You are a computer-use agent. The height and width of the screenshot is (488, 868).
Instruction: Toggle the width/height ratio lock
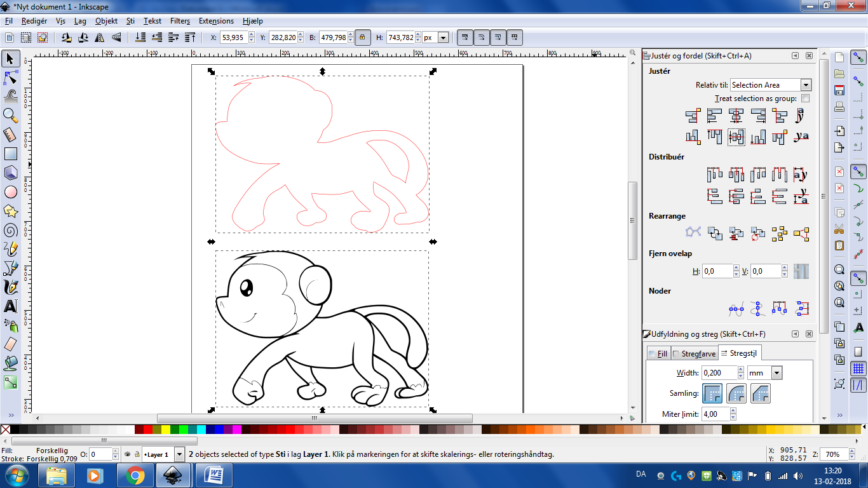point(362,37)
